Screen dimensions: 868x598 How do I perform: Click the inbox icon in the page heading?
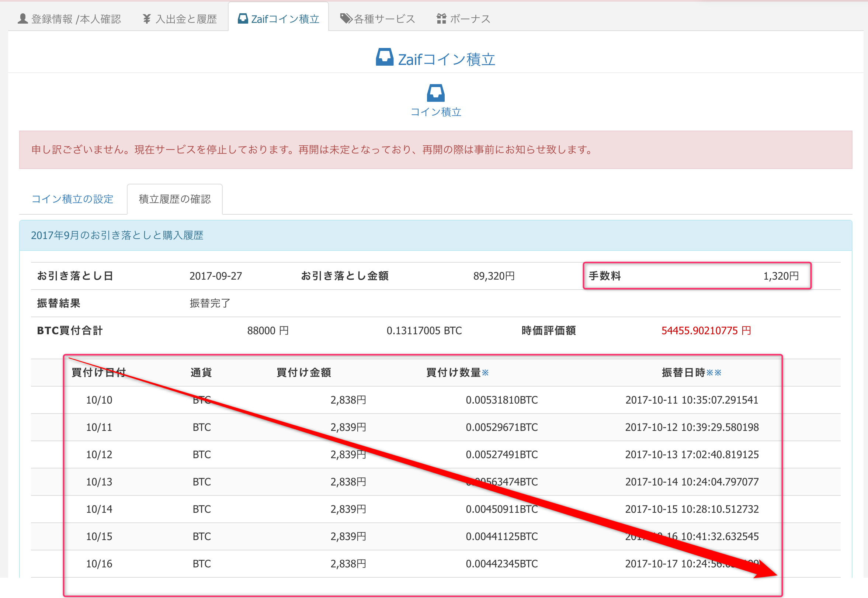point(385,57)
